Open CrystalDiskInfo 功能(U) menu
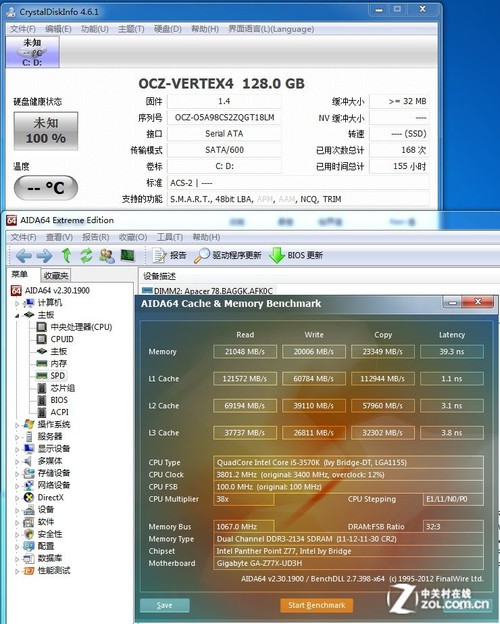 (x=94, y=29)
